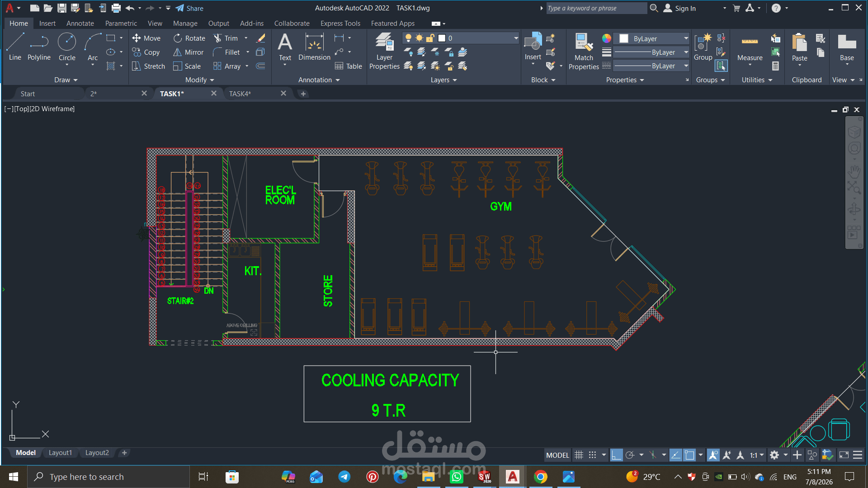Open the Express Tools tab
This screenshot has width=868, height=488.
(340, 23)
